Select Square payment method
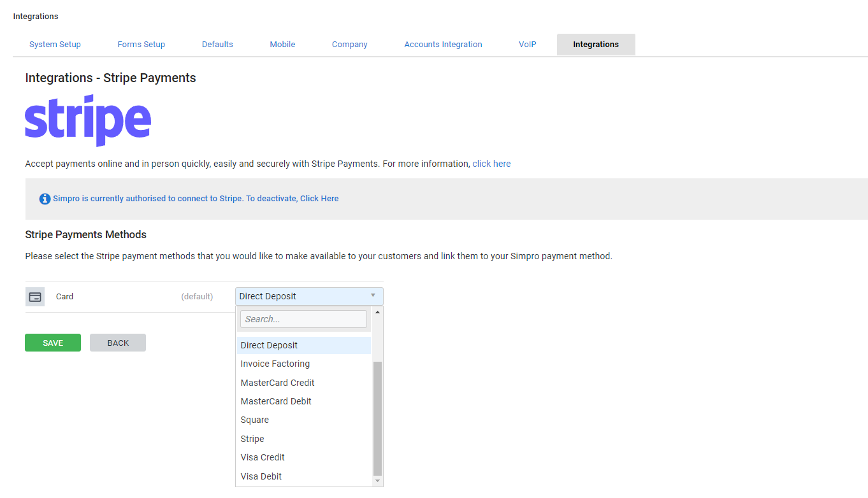Screen dimensions: 868x498 (303, 420)
